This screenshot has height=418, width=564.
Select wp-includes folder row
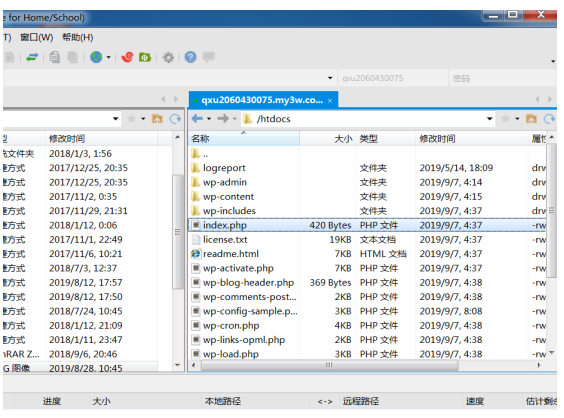(x=367, y=211)
